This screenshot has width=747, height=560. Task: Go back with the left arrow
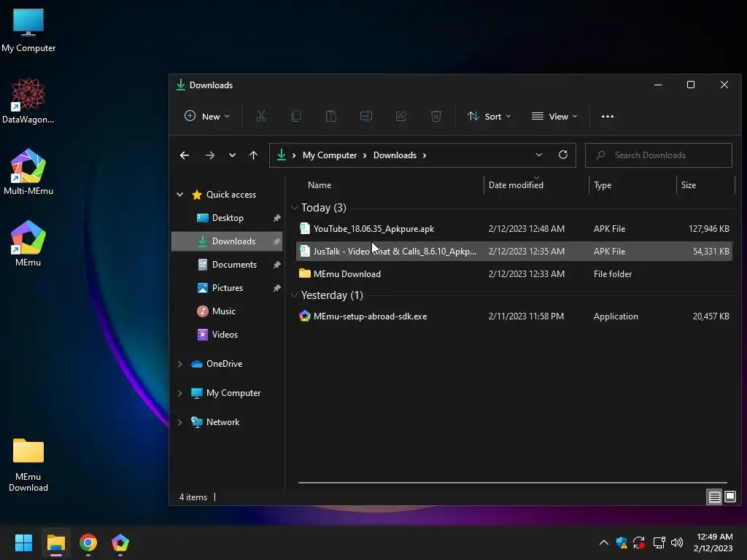click(185, 155)
